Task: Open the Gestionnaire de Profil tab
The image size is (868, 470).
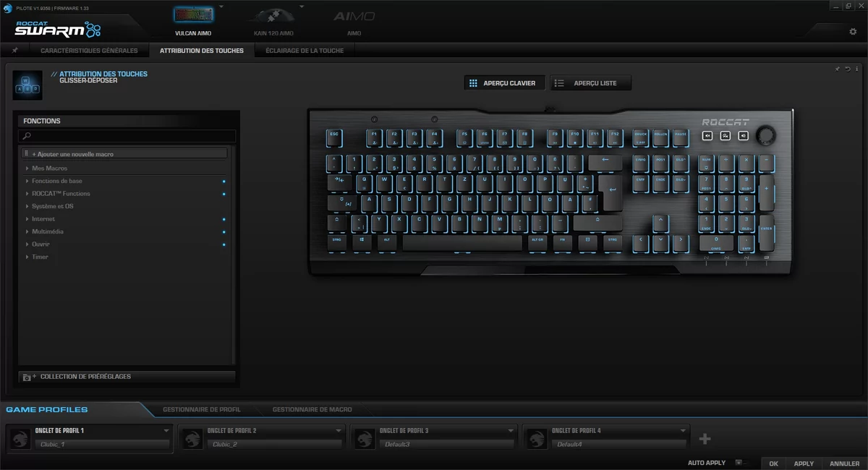Action: pyautogui.click(x=202, y=409)
